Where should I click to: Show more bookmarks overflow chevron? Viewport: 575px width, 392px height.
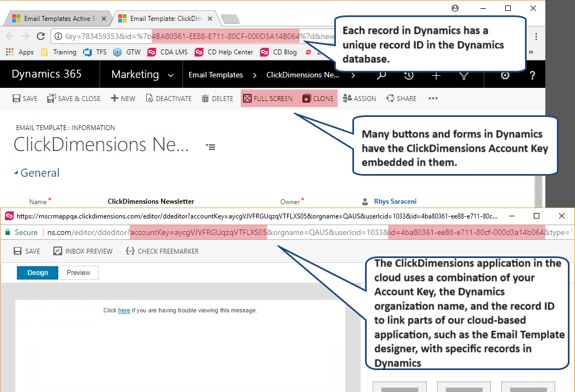pyautogui.click(x=531, y=52)
